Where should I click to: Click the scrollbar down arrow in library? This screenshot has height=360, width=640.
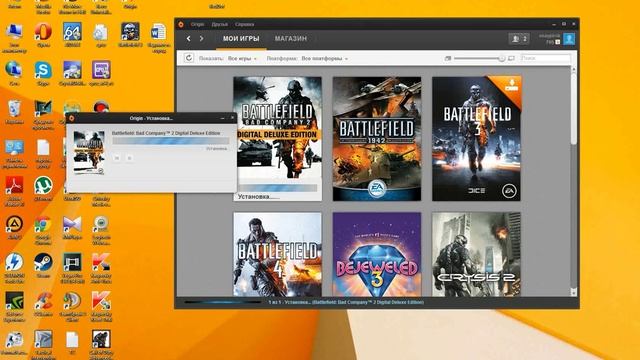click(x=573, y=292)
